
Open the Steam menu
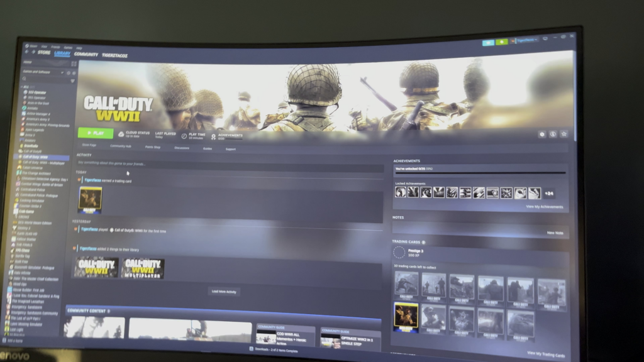tap(31, 46)
